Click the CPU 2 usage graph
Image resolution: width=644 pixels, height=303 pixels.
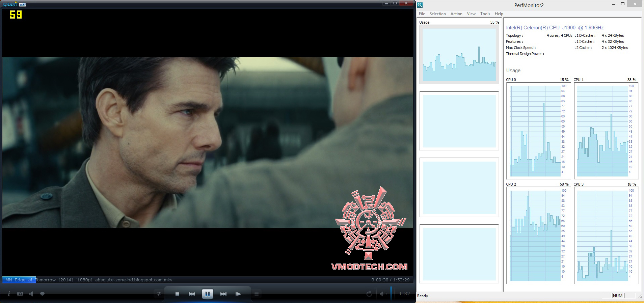pyautogui.click(x=538, y=236)
